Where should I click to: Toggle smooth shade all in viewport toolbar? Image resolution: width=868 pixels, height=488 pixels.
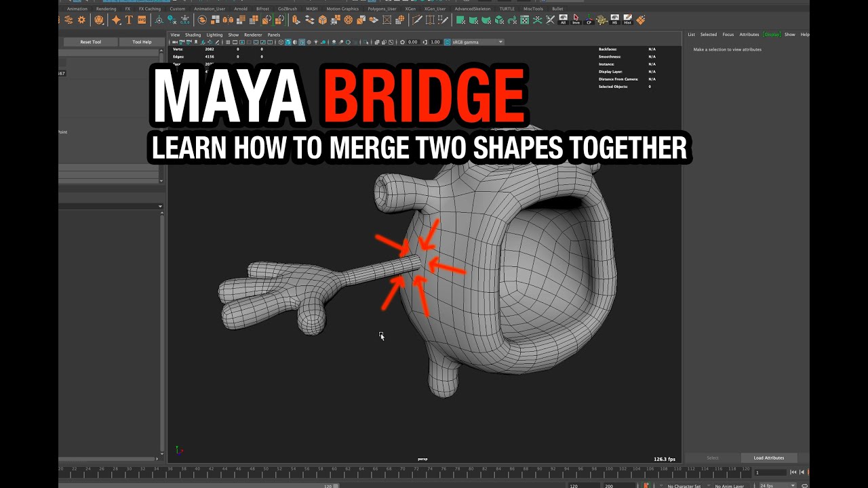pos(289,42)
